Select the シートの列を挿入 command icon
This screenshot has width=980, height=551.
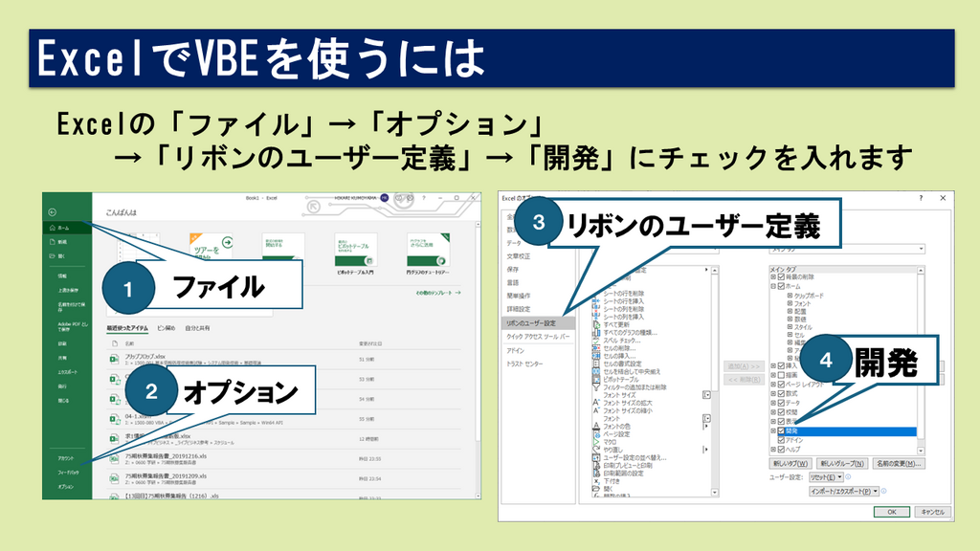tap(596, 317)
